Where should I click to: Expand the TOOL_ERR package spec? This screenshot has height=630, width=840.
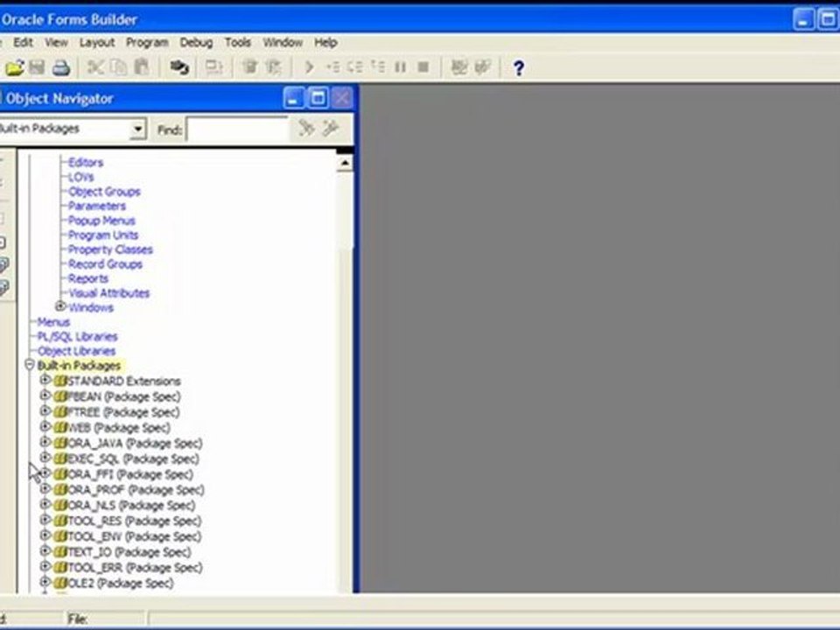point(45,566)
